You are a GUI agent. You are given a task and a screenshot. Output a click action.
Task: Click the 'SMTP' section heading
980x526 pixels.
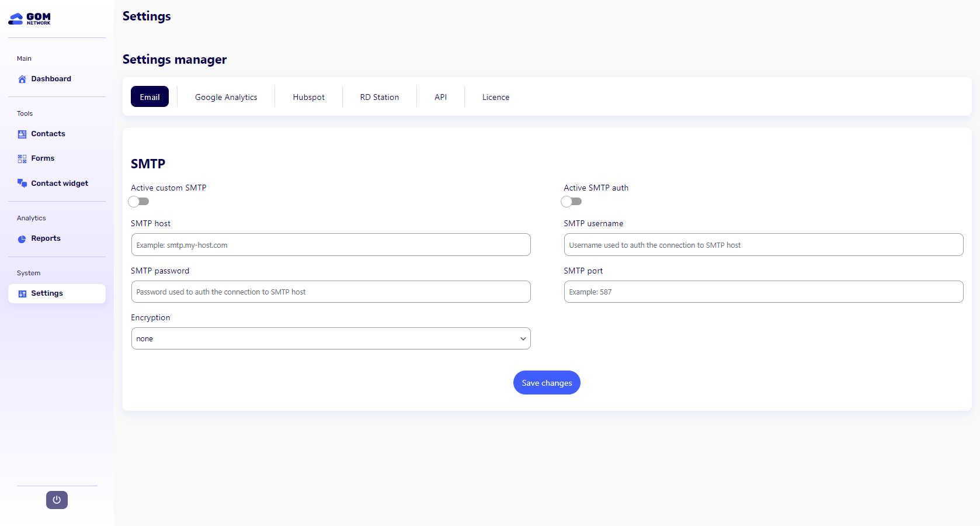click(148, 164)
